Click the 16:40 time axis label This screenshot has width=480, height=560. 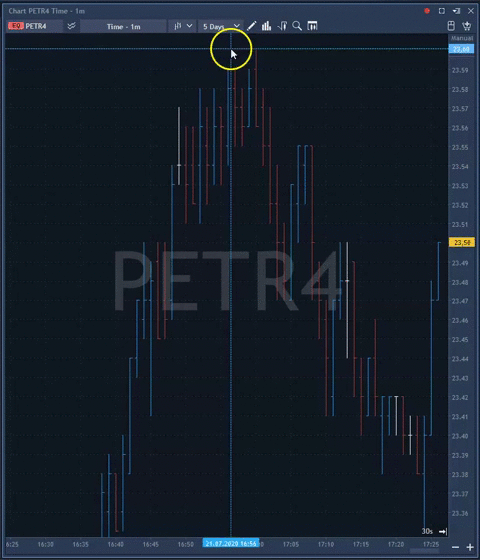[x=115, y=544]
